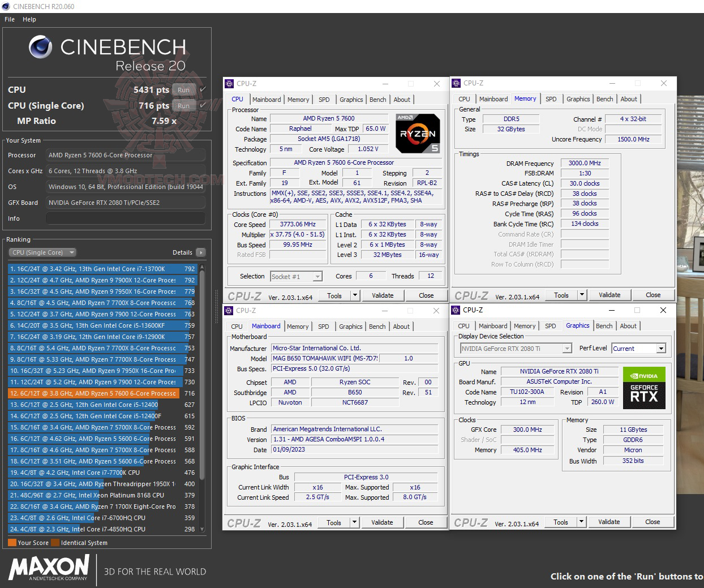Switch to Mainboard tab in CPU window
Viewport: 704px width, 588px height.
pyautogui.click(x=267, y=100)
